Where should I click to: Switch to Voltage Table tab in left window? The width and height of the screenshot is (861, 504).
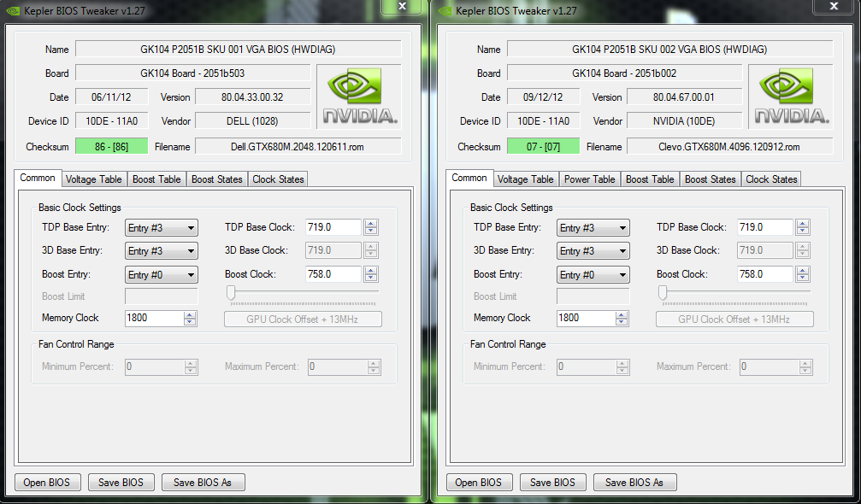pyautogui.click(x=94, y=179)
